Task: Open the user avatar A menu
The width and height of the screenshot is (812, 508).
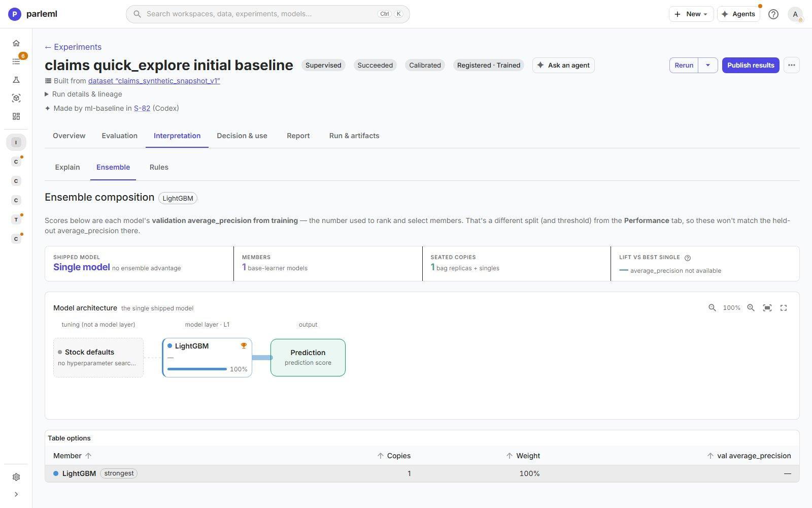Action: tap(795, 14)
